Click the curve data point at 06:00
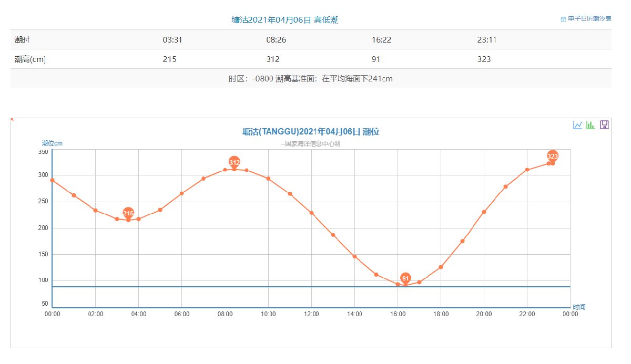631x364 pixels. (x=182, y=193)
